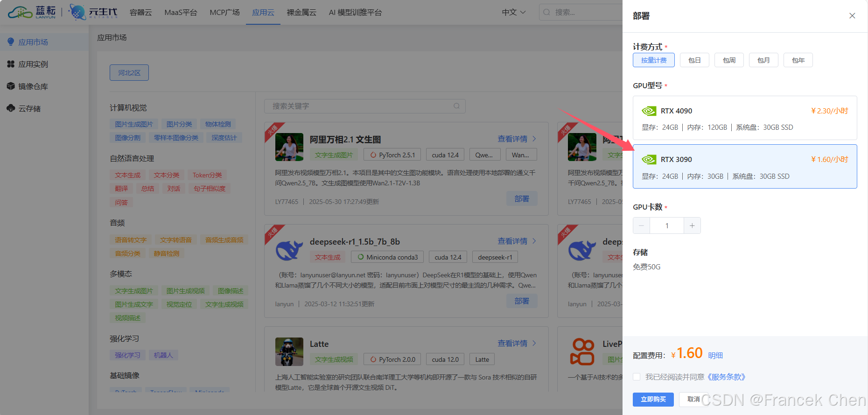The width and height of the screenshot is (868, 415).
Task: Click 部署 for 阿里万相2.1 文生图
Action: pos(522,199)
